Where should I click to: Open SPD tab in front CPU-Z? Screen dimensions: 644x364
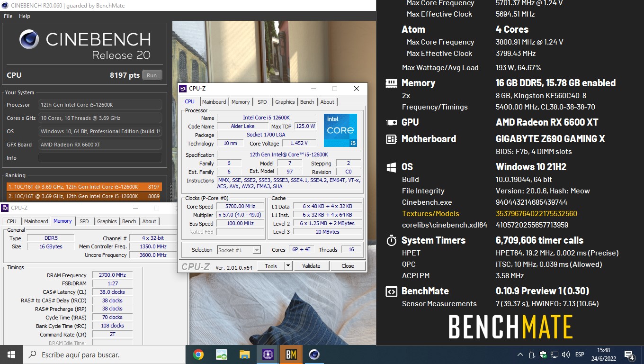point(262,102)
